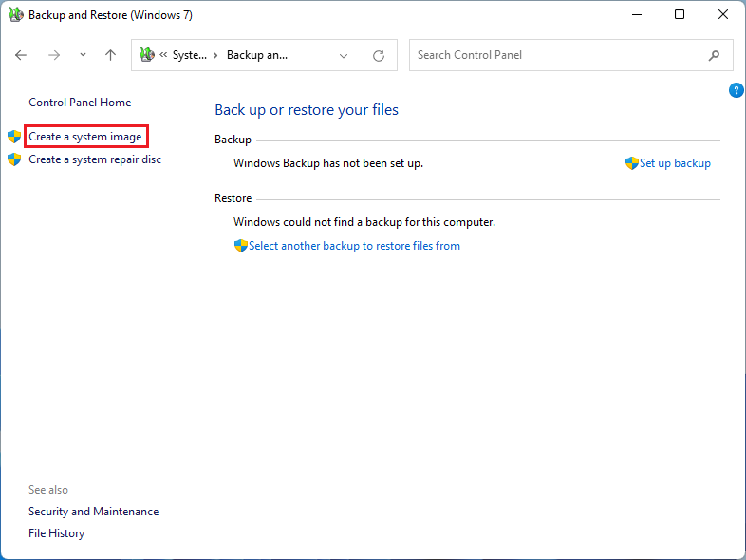The width and height of the screenshot is (746, 560).
Task: Click the System breadcrumb in the address bar
Action: click(x=190, y=55)
